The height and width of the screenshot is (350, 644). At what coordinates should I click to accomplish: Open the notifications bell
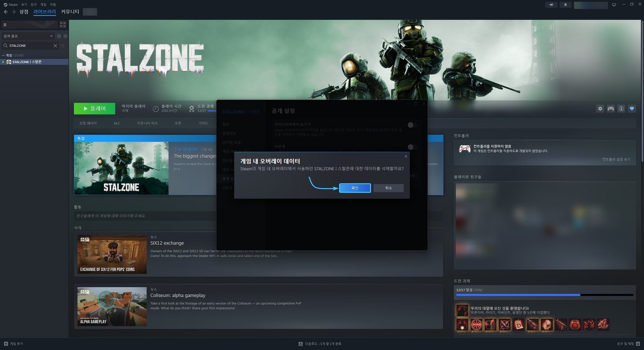pos(566,5)
